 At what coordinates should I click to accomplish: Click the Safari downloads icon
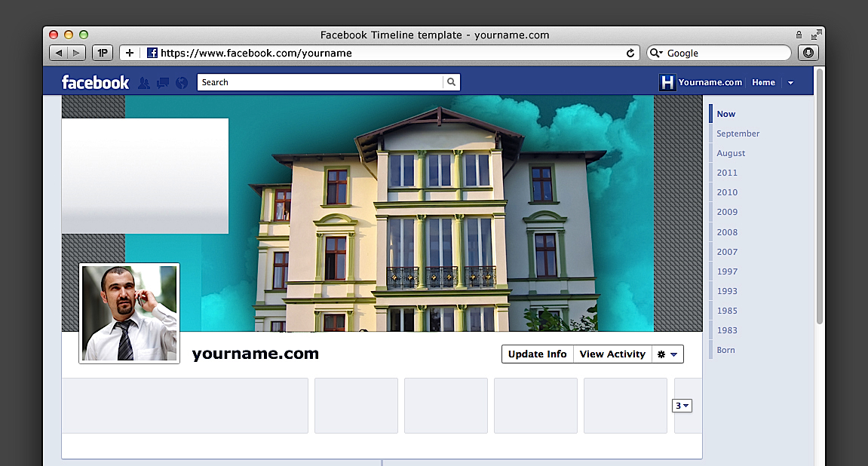(x=808, y=53)
